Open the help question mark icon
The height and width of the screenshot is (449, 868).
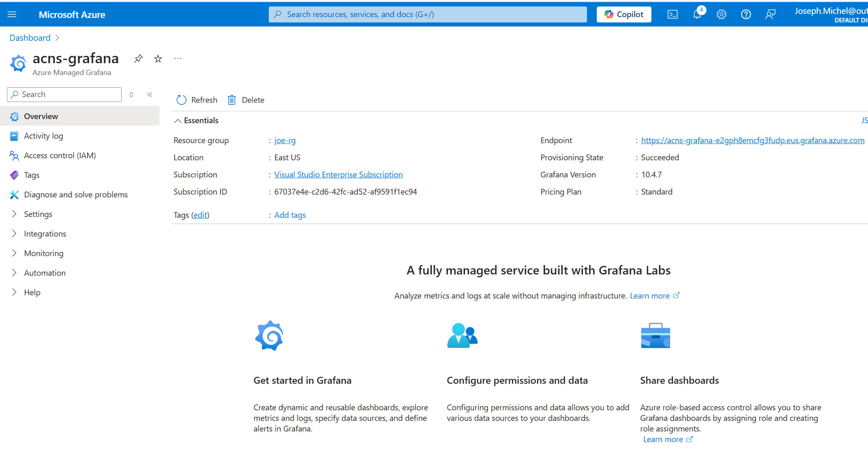pyautogui.click(x=746, y=15)
